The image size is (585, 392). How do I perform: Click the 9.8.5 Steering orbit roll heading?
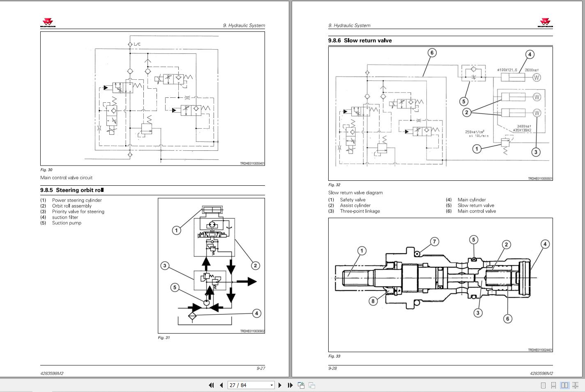[72, 190]
